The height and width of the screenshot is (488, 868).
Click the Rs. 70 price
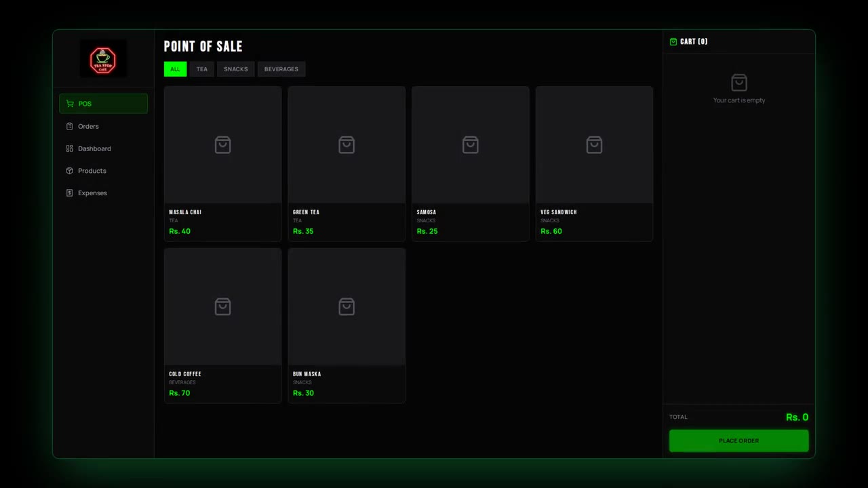point(180,393)
